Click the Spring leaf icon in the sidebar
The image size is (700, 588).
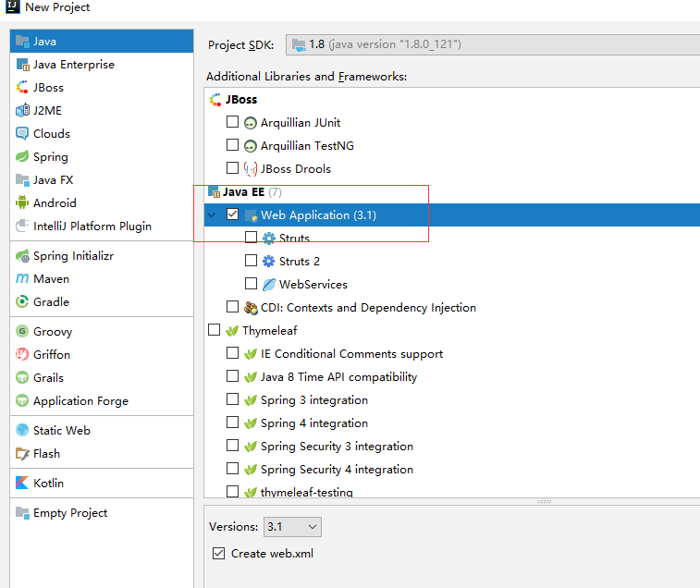22,157
